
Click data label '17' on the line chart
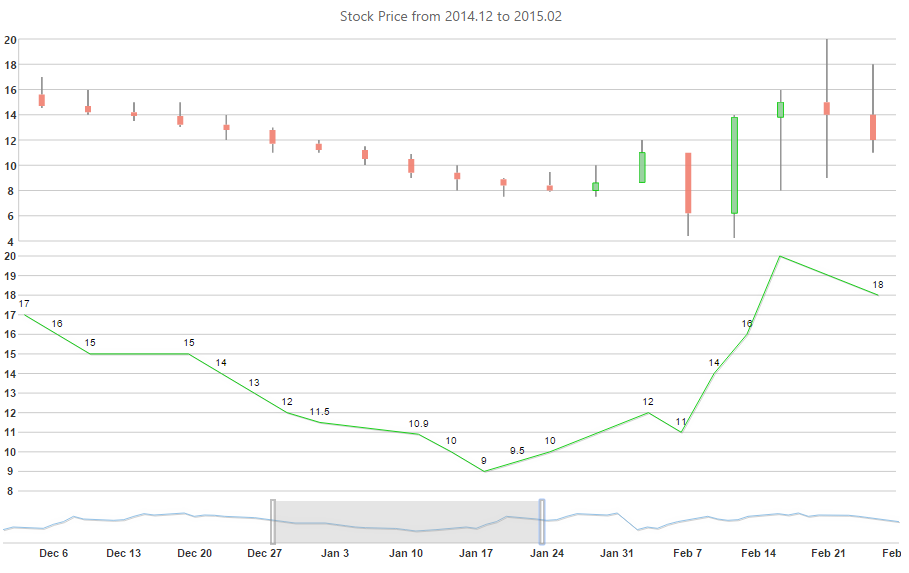pyautogui.click(x=24, y=304)
